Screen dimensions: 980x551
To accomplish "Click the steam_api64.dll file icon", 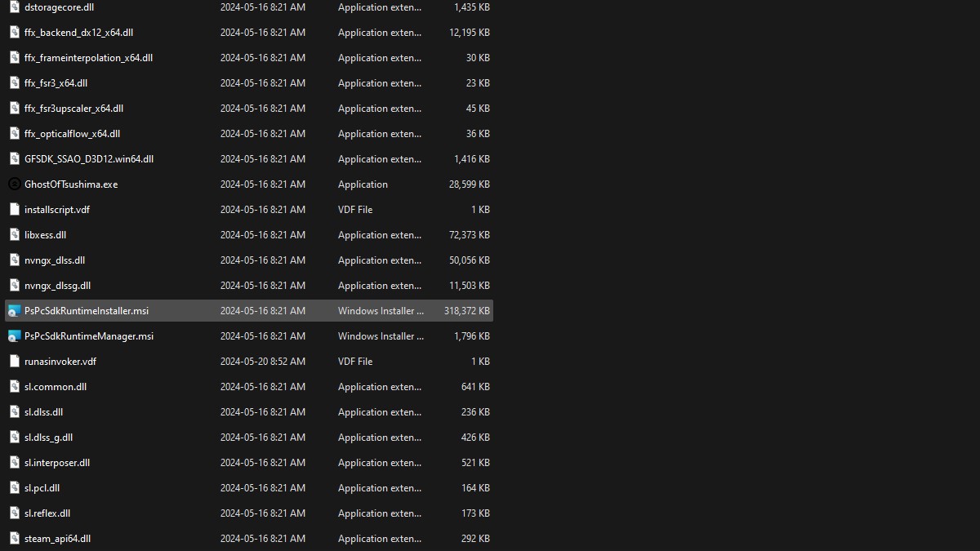I will tap(14, 539).
